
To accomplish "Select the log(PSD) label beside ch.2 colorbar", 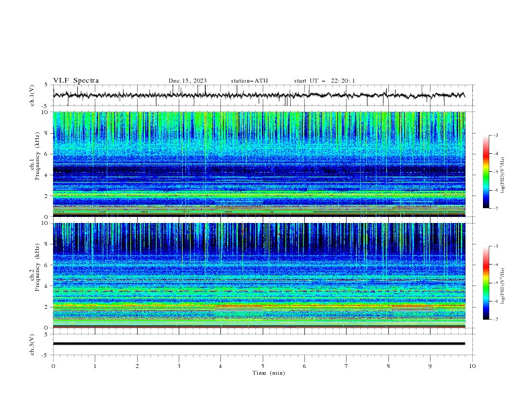I will (503, 286).
